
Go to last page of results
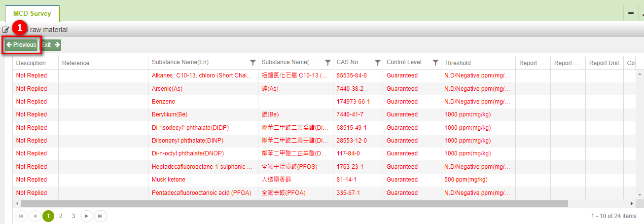100,216
